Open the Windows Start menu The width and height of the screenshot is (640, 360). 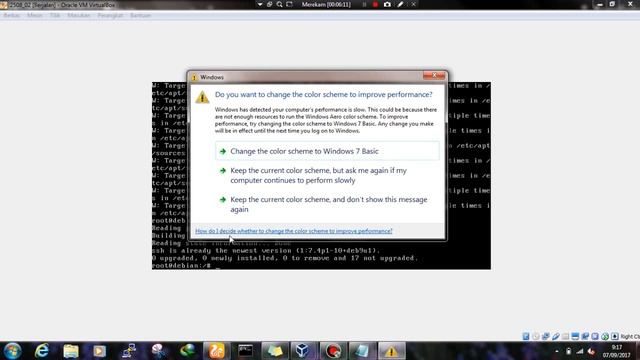[x=13, y=351]
